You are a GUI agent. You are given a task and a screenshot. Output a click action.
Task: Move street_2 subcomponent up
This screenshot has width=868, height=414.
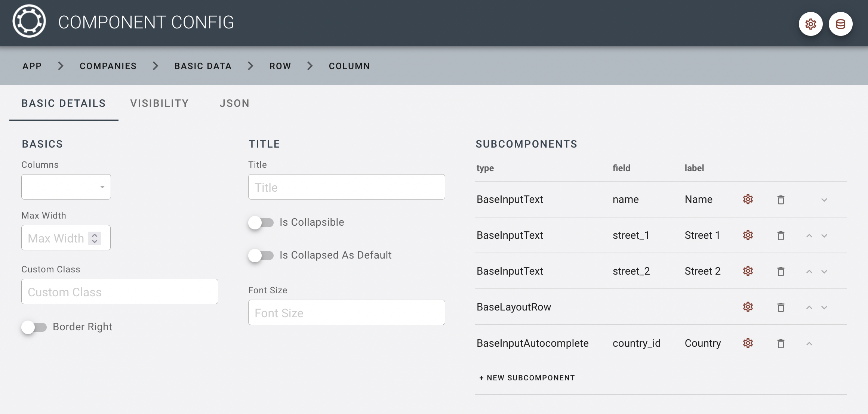tap(809, 272)
